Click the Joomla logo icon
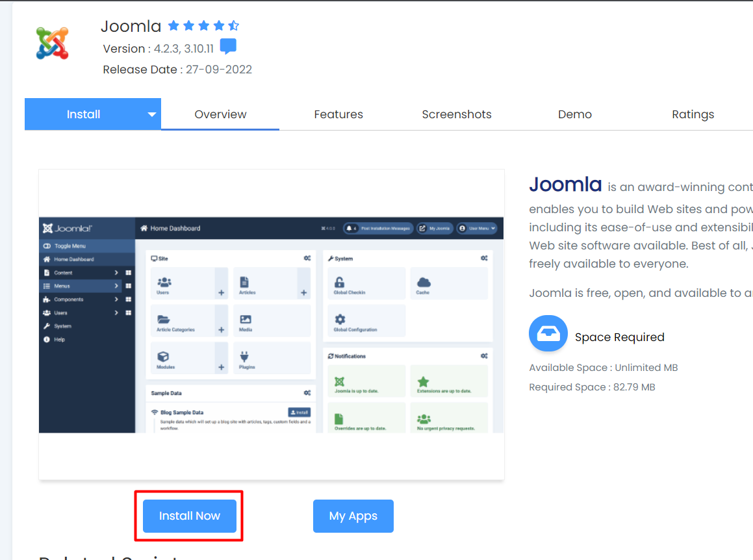 53,44
